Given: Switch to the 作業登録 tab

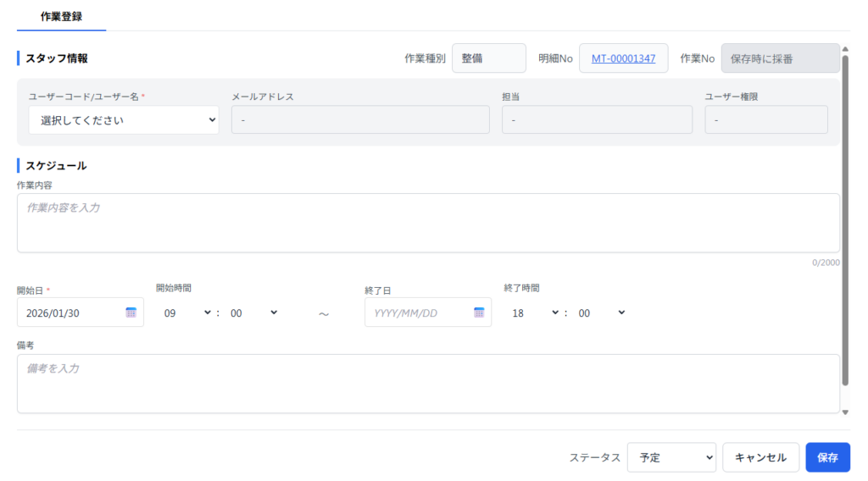Looking at the screenshot, I should (61, 16).
